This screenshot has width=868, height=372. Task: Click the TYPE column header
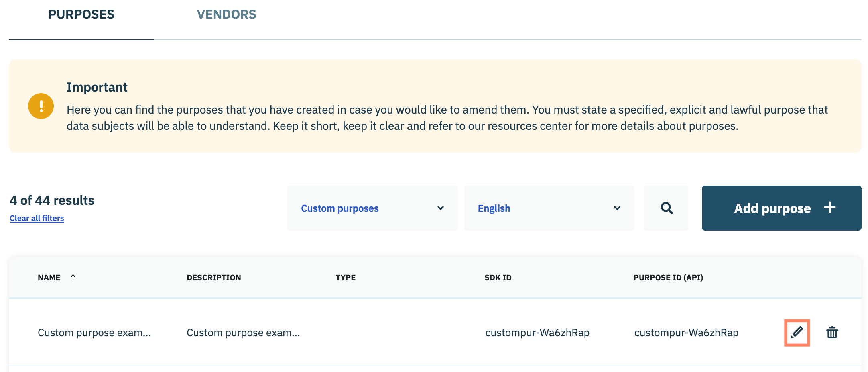pos(346,278)
